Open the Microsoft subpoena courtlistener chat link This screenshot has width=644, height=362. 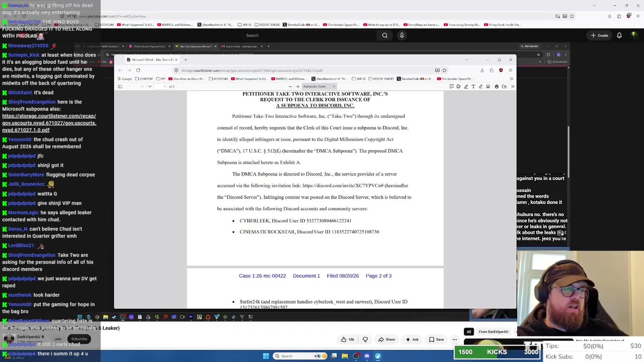click(49, 123)
